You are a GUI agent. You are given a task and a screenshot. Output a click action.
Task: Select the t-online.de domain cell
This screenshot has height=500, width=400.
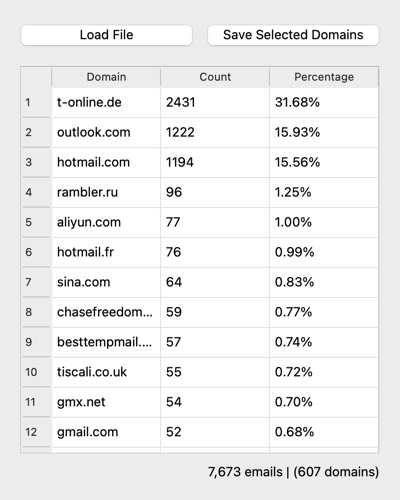pyautogui.click(x=106, y=103)
